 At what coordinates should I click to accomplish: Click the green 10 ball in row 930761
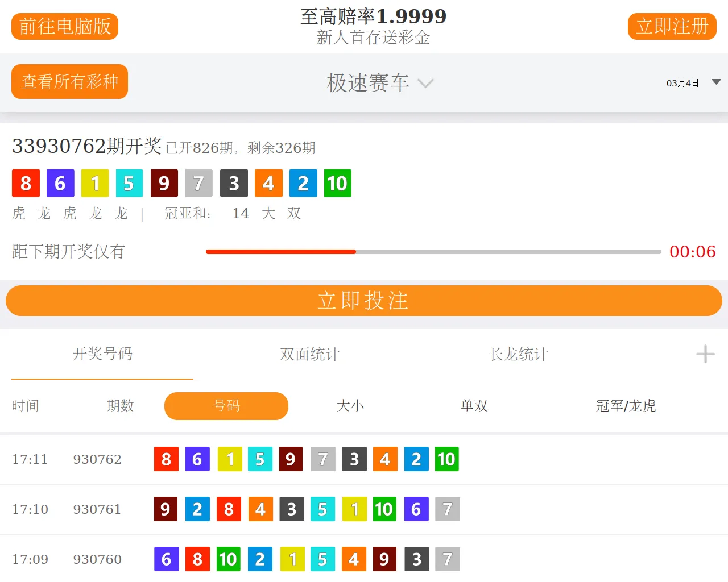point(384,509)
